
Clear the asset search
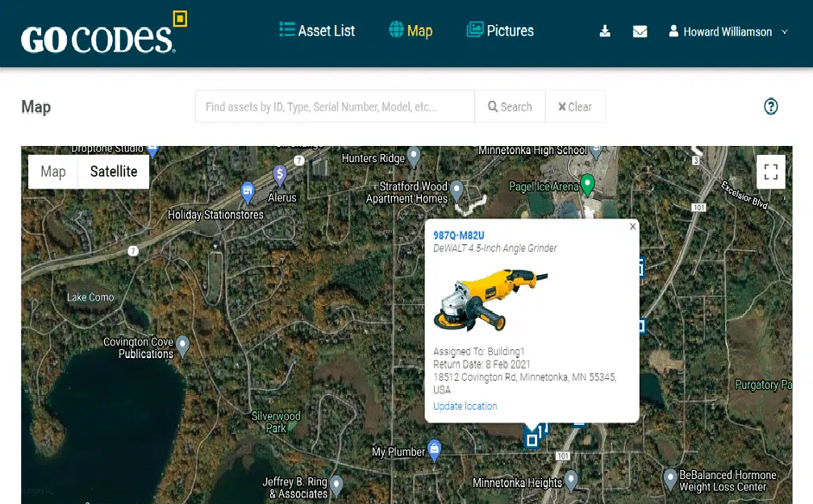[575, 106]
